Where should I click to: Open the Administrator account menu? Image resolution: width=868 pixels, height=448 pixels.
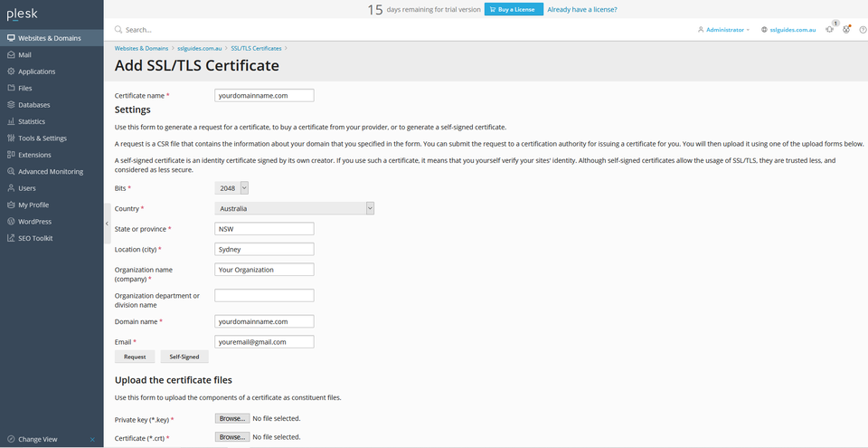click(723, 30)
